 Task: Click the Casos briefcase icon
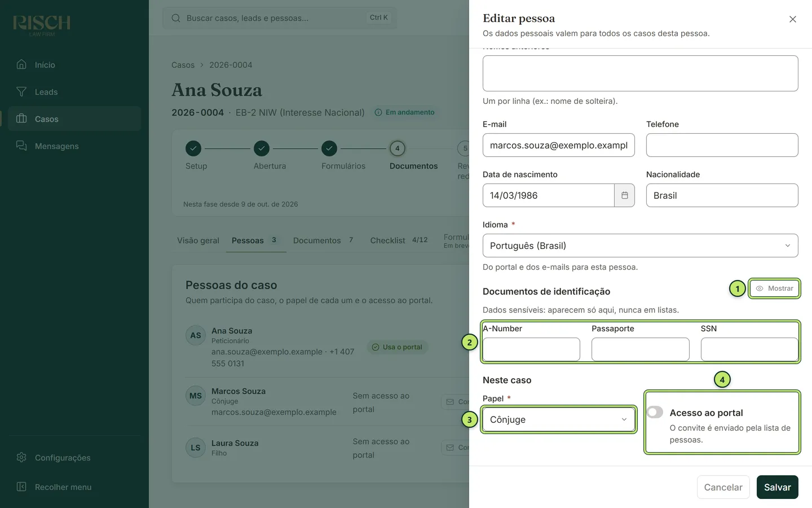pyautogui.click(x=21, y=119)
